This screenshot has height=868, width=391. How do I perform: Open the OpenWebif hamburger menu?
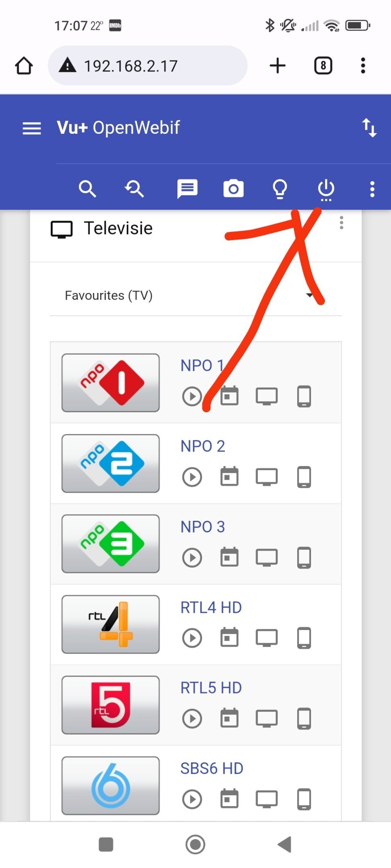pyautogui.click(x=32, y=128)
